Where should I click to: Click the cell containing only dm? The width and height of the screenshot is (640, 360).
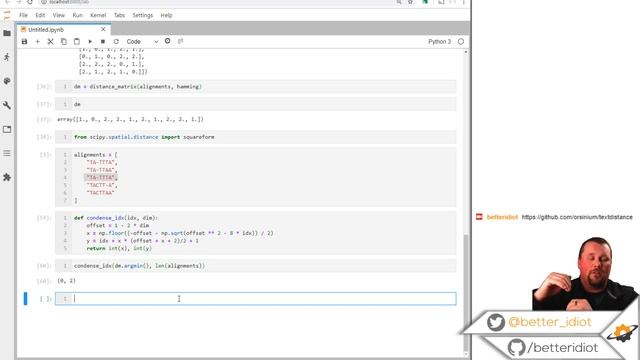click(256, 104)
